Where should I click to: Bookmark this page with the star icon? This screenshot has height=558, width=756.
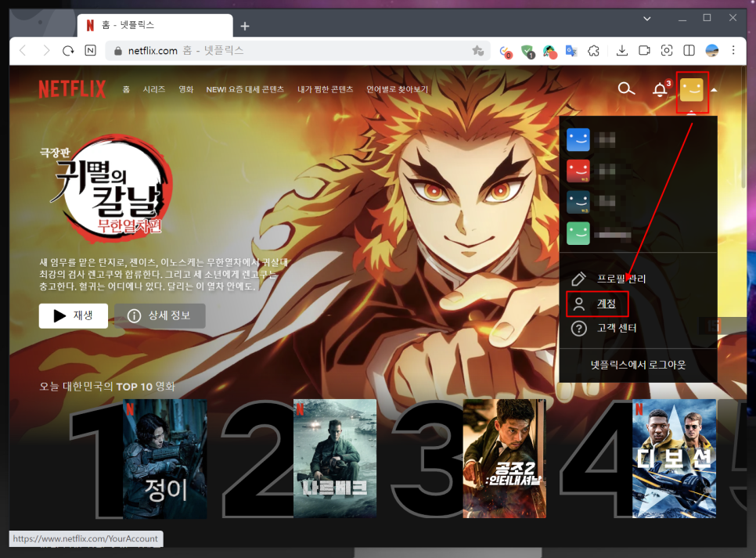[x=477, y=51]
